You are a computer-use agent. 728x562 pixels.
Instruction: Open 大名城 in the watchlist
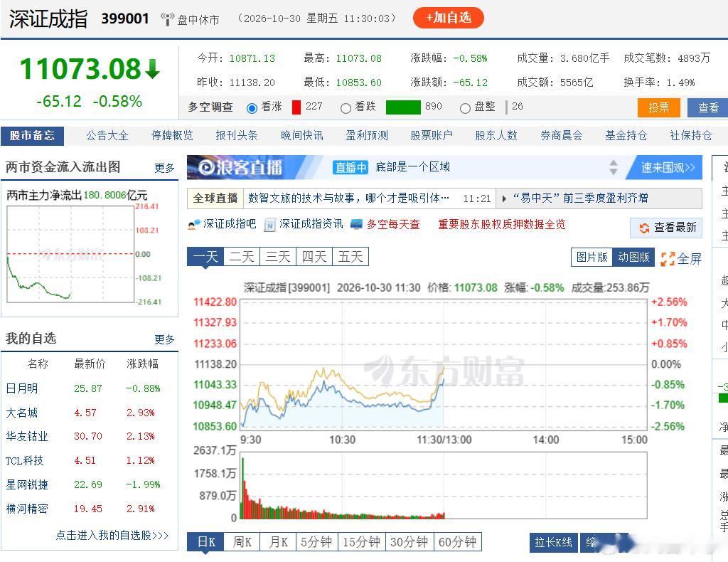[22, 413]
